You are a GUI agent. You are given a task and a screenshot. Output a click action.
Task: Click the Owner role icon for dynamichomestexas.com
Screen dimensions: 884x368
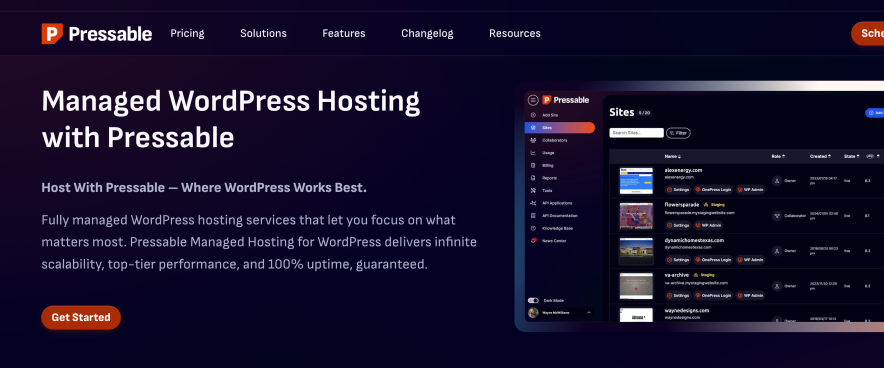click(777, 251)
